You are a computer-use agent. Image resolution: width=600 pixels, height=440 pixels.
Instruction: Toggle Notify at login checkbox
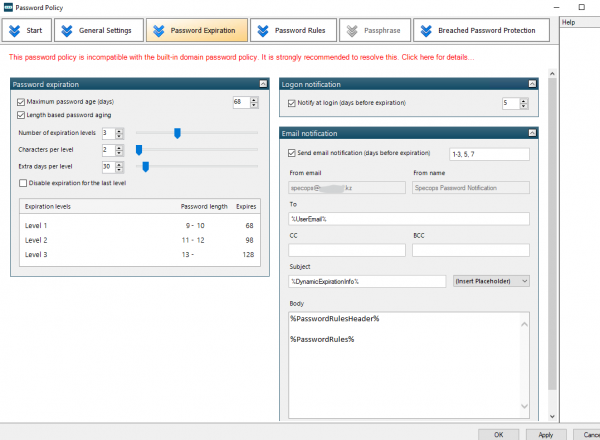click(292, 103)
